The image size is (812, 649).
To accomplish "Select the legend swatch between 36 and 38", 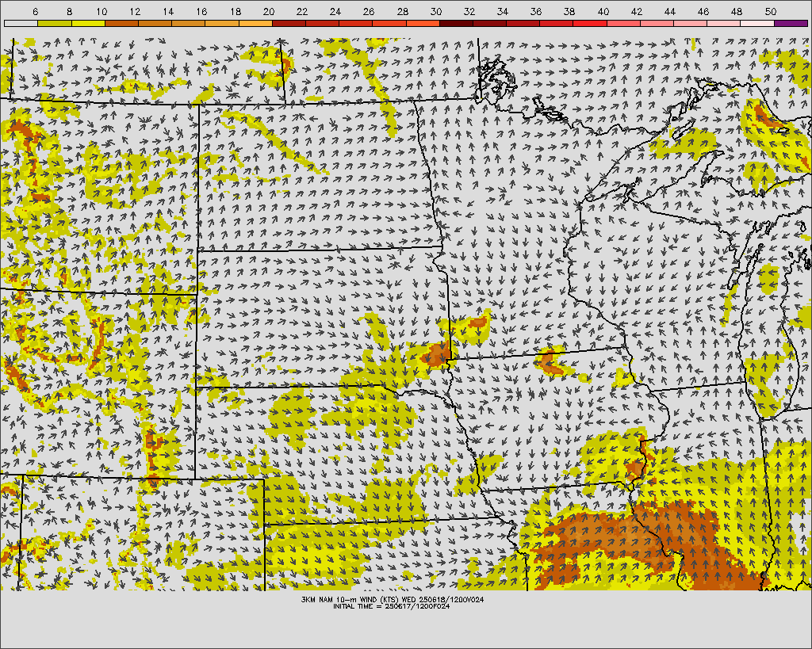I will point(557,23).
